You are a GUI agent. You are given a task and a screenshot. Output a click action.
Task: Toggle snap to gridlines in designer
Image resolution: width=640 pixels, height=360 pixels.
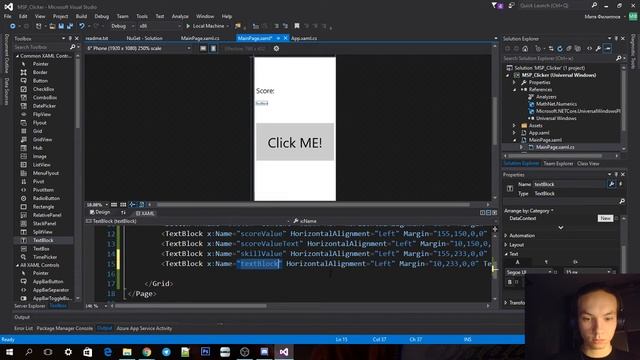[x=123, y=204]
